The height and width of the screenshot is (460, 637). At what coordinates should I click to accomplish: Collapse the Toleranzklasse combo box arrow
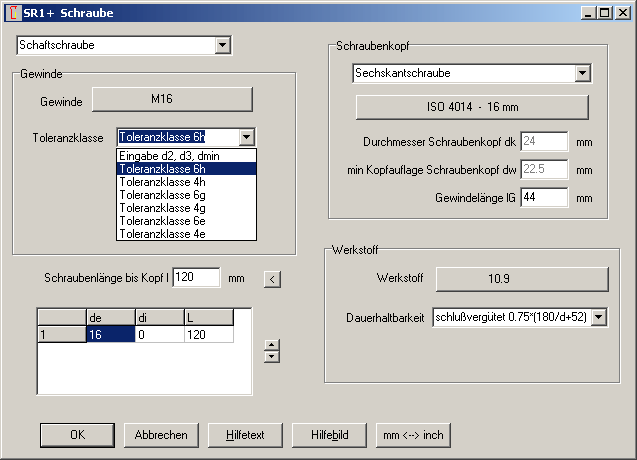pos(247,137)
